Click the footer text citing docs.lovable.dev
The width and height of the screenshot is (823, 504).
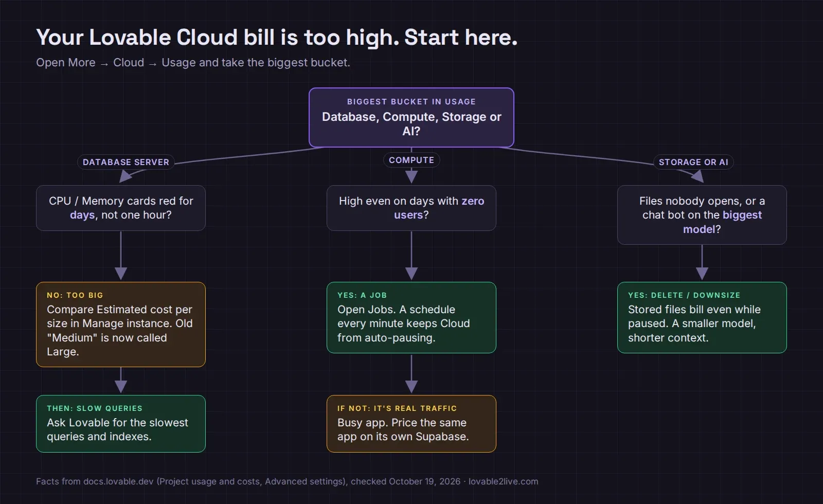[287, 481]
